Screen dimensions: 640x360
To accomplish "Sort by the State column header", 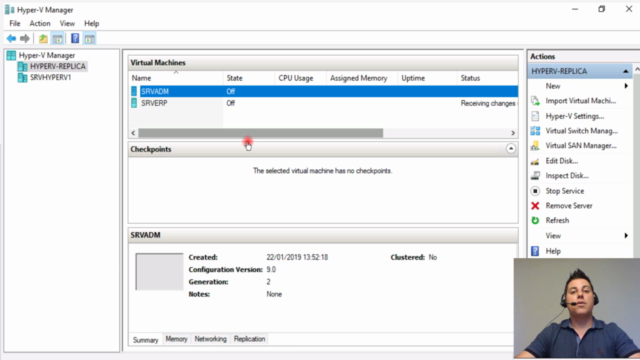I will [249, 78].
